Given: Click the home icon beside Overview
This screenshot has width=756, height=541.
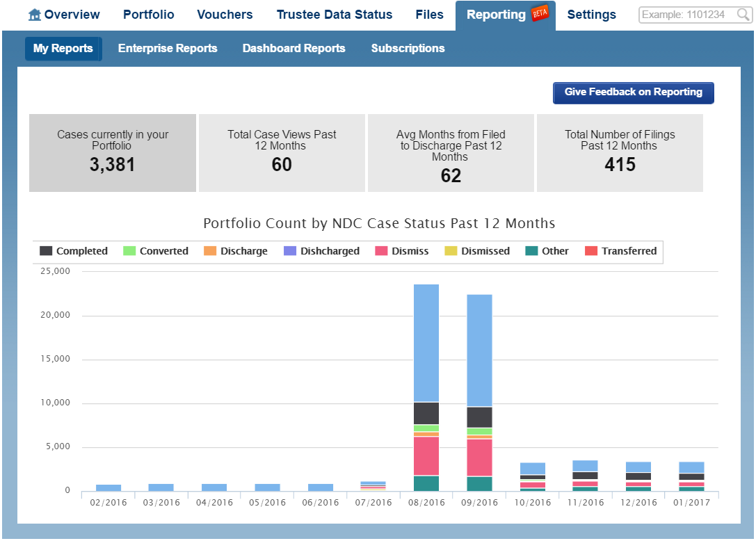Looking at the screenshot, I should tap(35, 15).
